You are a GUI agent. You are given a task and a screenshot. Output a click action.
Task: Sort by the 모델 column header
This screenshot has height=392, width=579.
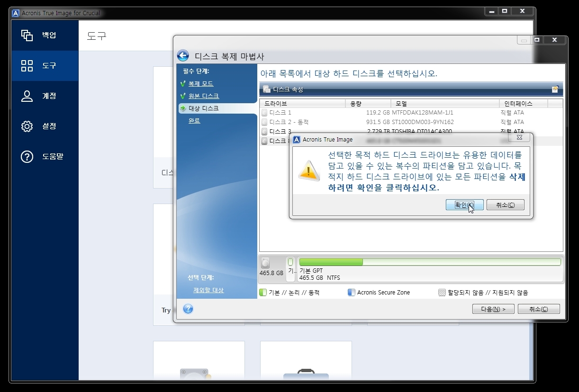[444, 103]
